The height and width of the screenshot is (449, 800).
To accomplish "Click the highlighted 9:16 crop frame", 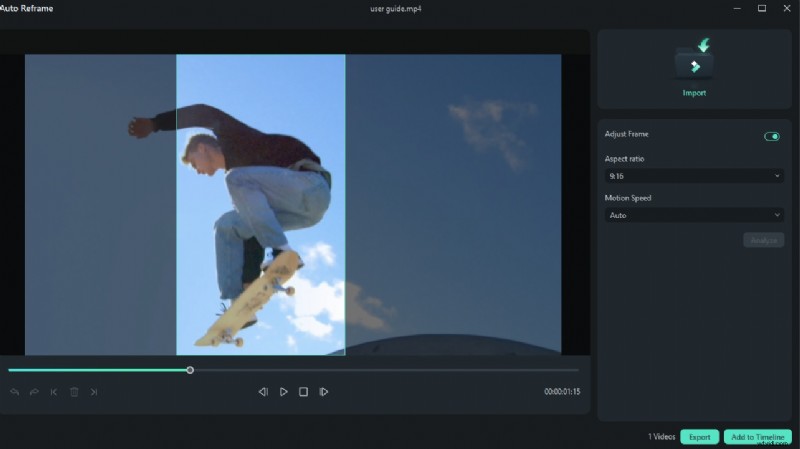I will [261, 205].
